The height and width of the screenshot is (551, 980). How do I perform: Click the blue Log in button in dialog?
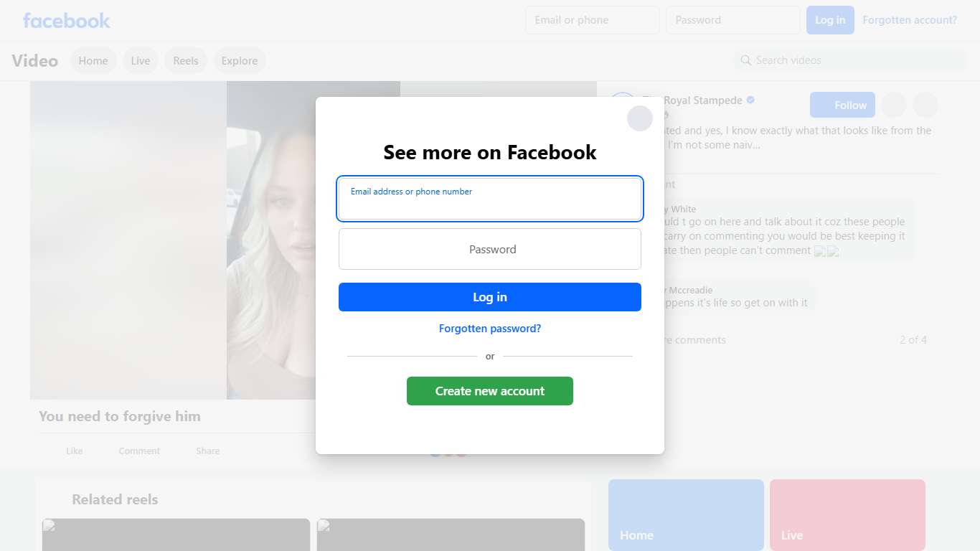click(x=490, y=297)
